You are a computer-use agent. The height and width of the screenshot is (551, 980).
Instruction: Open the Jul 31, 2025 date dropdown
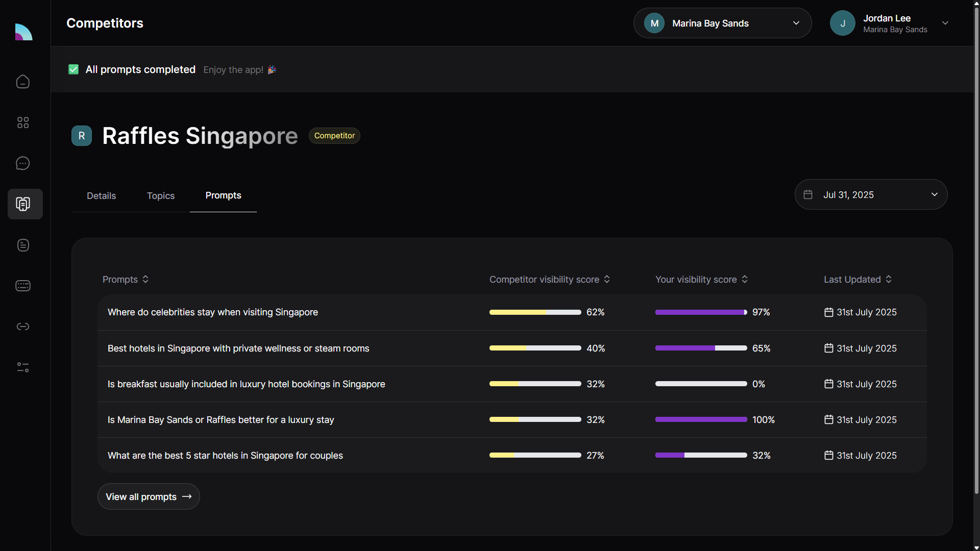(871, 194)
